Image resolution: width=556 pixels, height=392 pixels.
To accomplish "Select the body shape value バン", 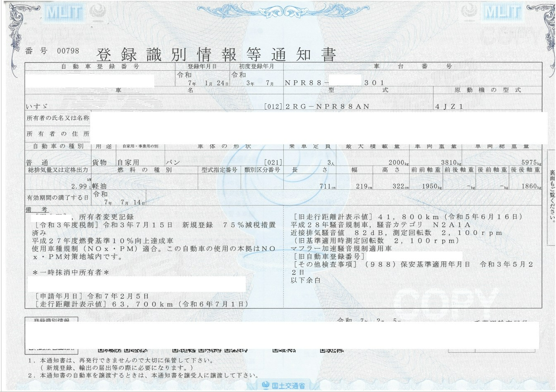I will pos(173,163).
